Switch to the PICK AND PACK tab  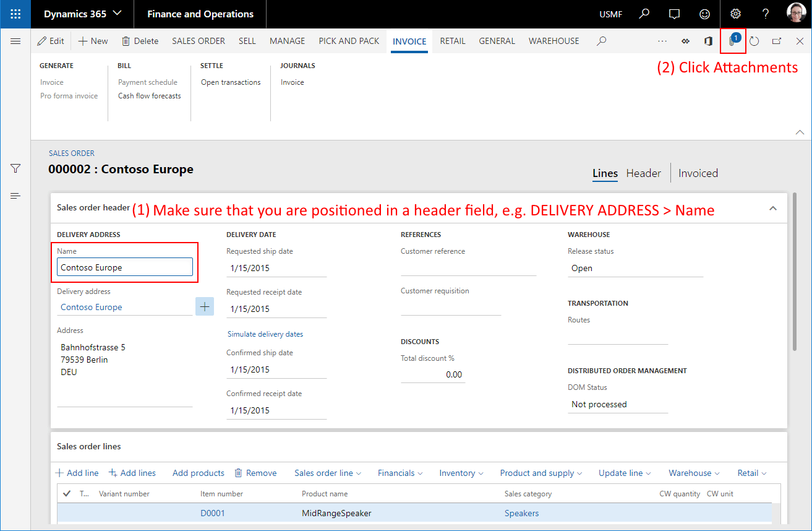click(349, 41)
